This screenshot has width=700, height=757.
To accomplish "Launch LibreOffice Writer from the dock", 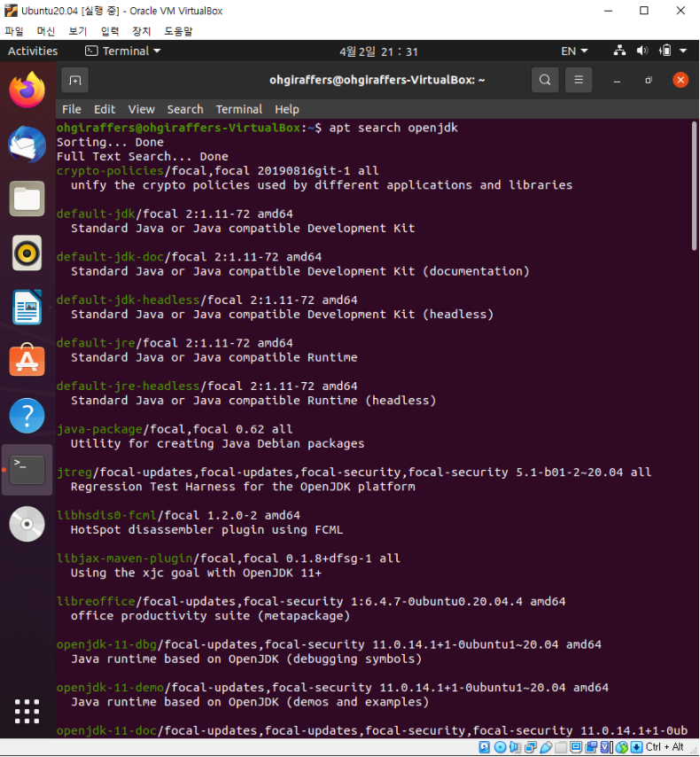I will (27, 307).
